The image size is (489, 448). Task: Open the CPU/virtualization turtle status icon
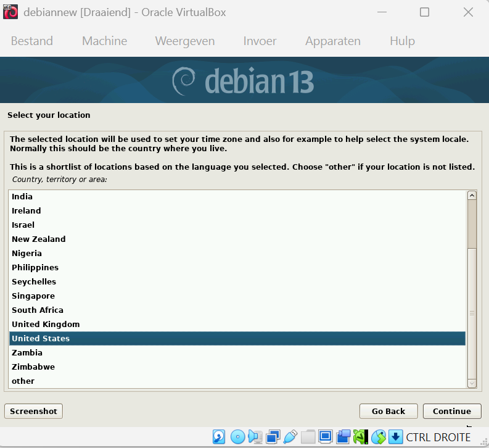[x=361, y=437]
